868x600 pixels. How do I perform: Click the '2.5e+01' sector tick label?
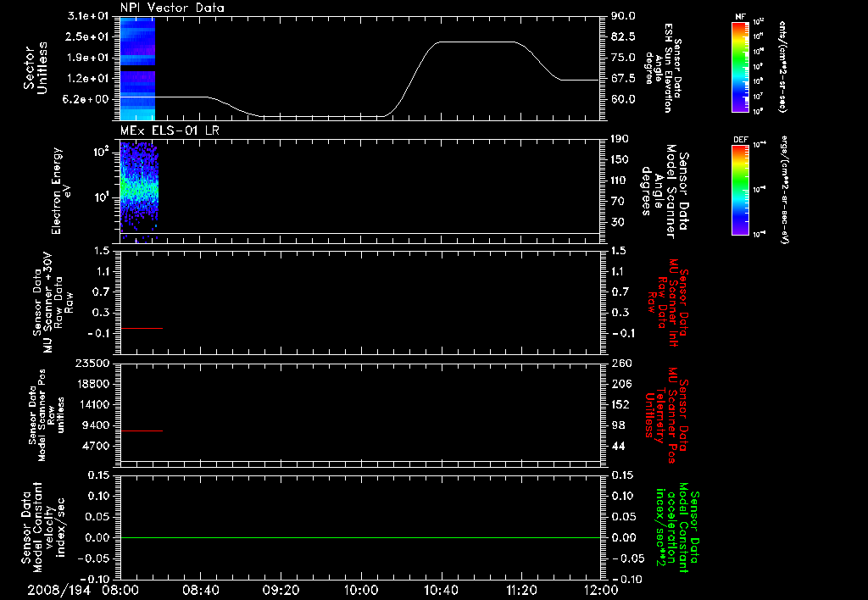(88, 36)
